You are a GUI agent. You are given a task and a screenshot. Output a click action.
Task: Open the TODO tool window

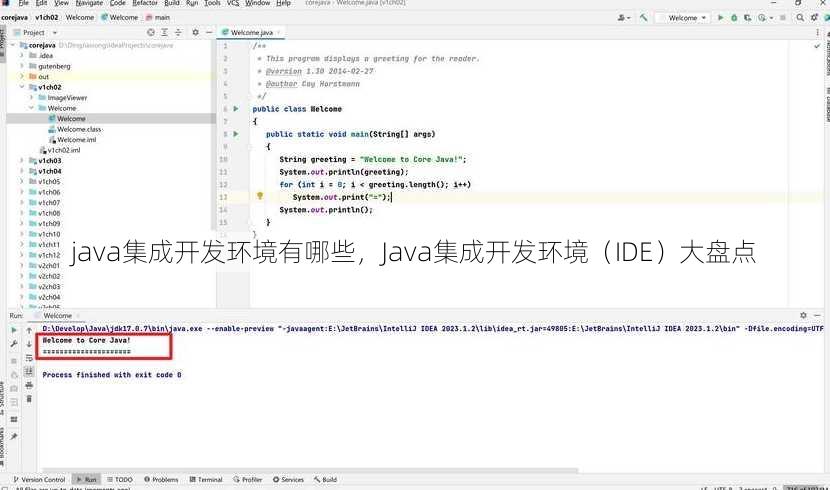(120, 479)
